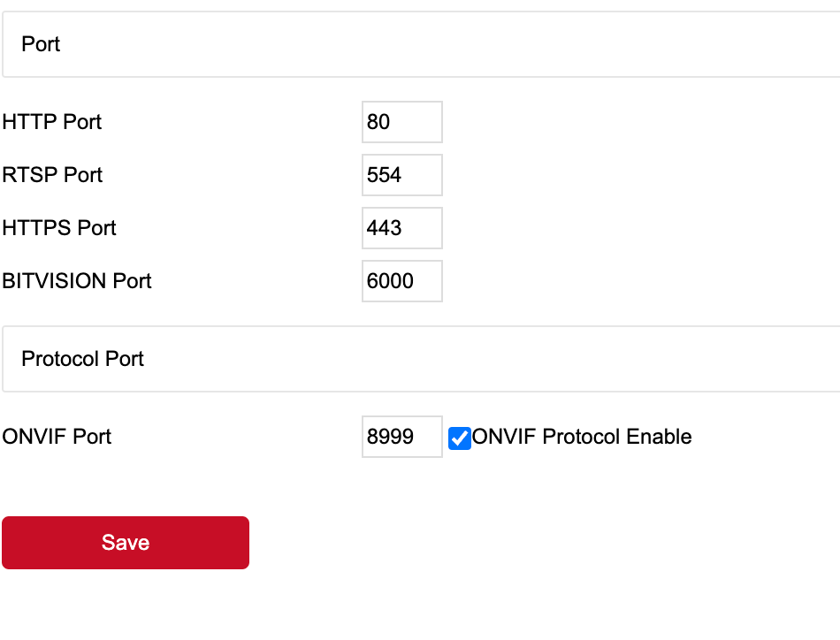
Task: Click the ONVIF Port label
Action: pos(57,437)
